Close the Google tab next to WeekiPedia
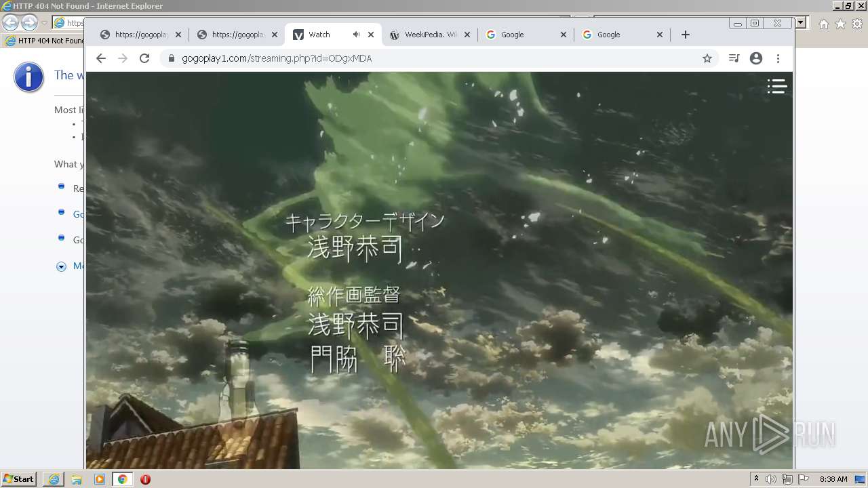Screen dimensions: 868x488 pos(564,35)
